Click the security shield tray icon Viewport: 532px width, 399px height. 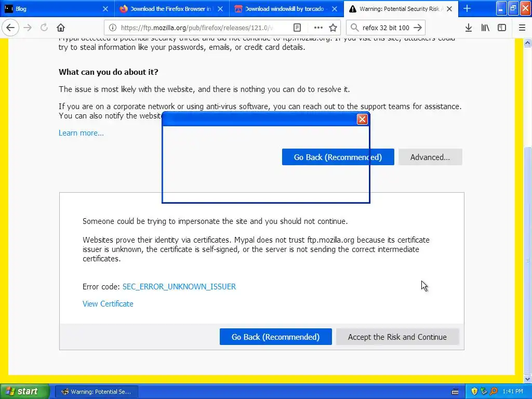474,392
